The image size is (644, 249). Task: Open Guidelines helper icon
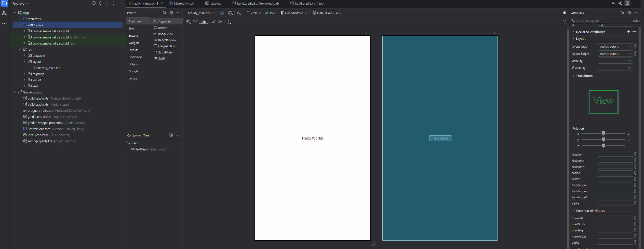pyautogui.click(x=229, y=22)
